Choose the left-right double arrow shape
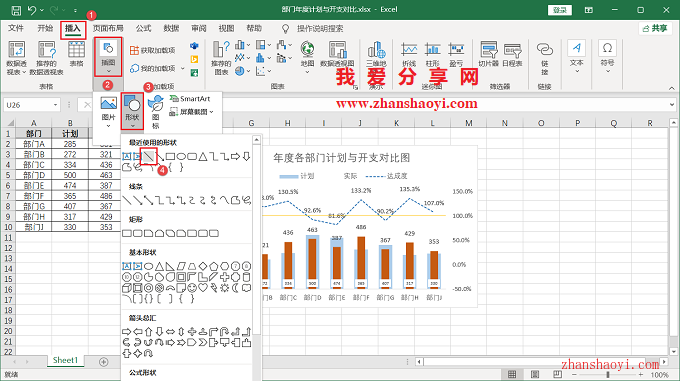680x381 pixels. coord(170,332)
